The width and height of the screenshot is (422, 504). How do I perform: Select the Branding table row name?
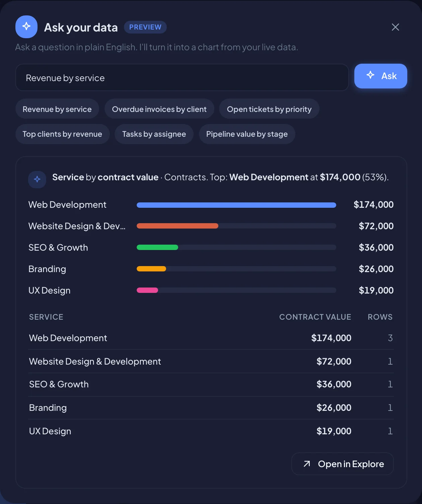click(48, 408)
